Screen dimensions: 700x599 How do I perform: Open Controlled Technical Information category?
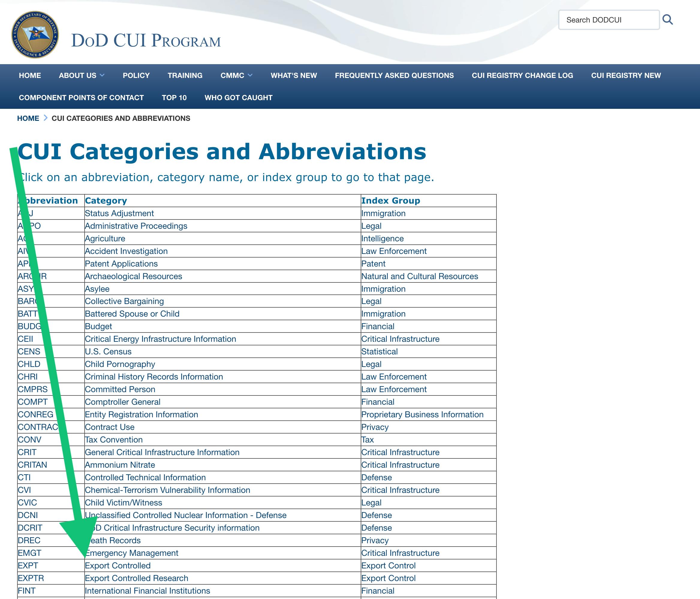145,477
